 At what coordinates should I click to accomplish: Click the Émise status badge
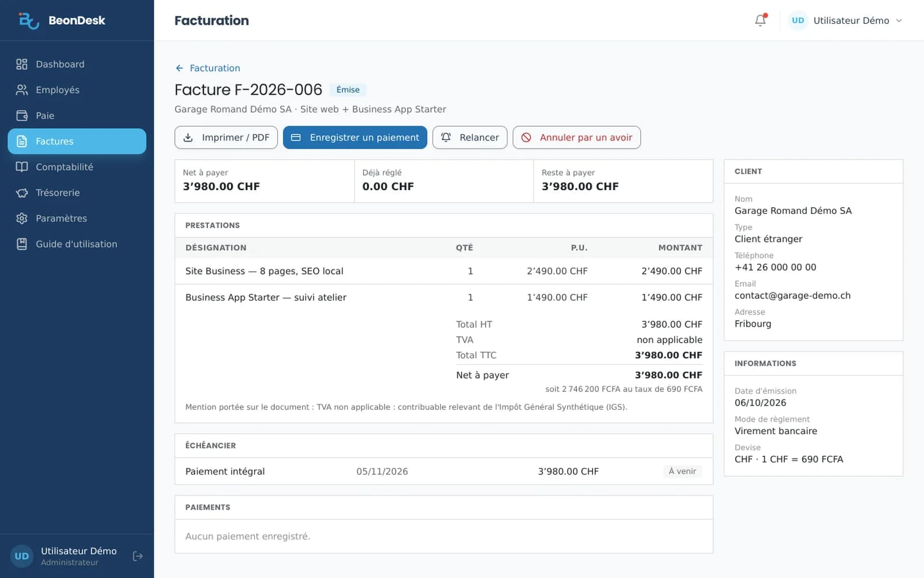(348, 90)
